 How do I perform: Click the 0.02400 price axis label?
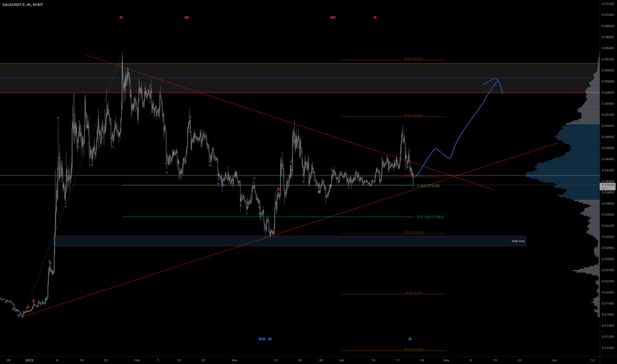pyautogui.click(x=608, y=270)
